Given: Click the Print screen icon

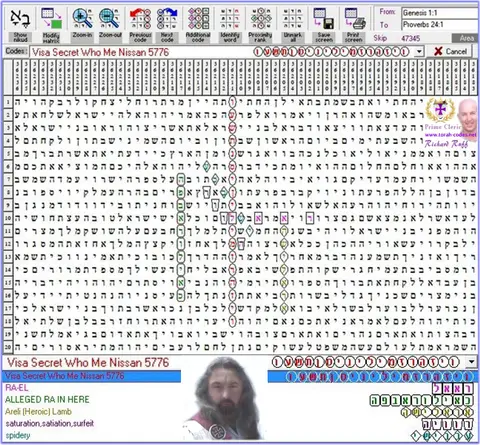Looking at the screenshot, I should tap(355, 18).
